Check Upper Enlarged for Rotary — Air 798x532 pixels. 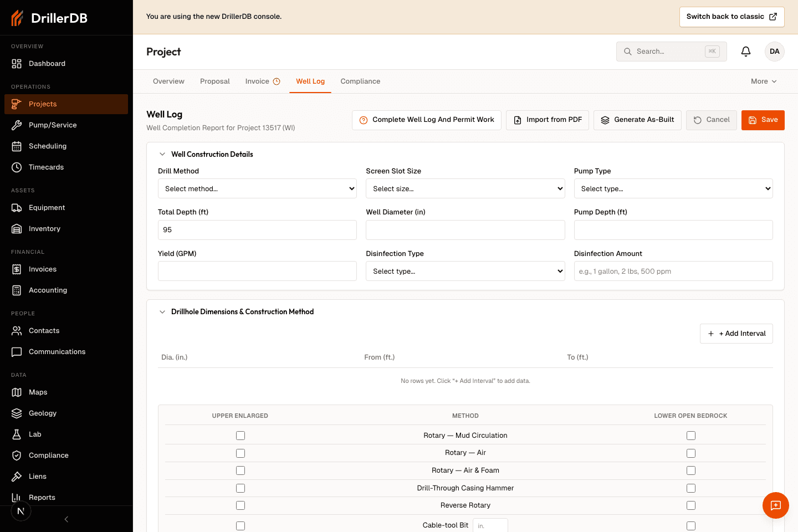click(241, 453)
